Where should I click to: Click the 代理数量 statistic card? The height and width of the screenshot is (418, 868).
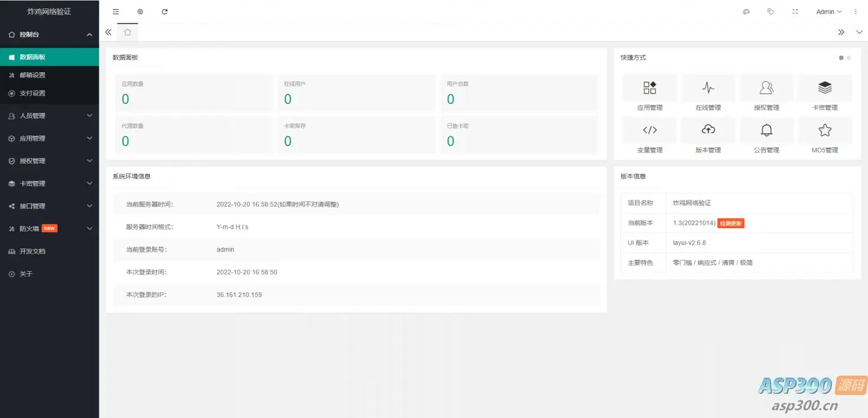pos(194,135)
